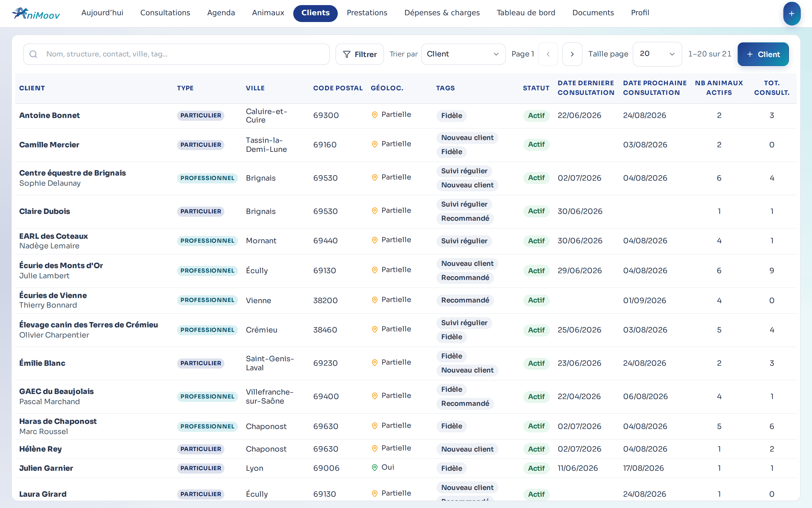Click TOT. CONSULT. column header
Screen dimensions: 812x508
pyautogui.click(x=772, y=88)
